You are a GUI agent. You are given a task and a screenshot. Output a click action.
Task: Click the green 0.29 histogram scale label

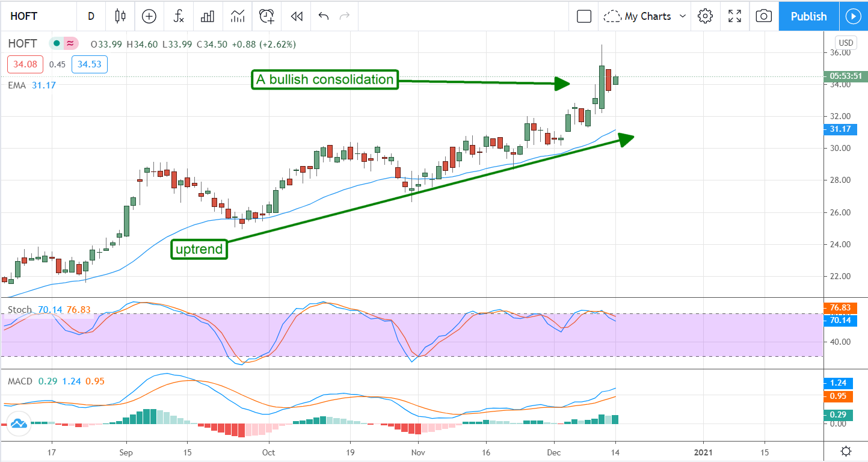(839, 414)
